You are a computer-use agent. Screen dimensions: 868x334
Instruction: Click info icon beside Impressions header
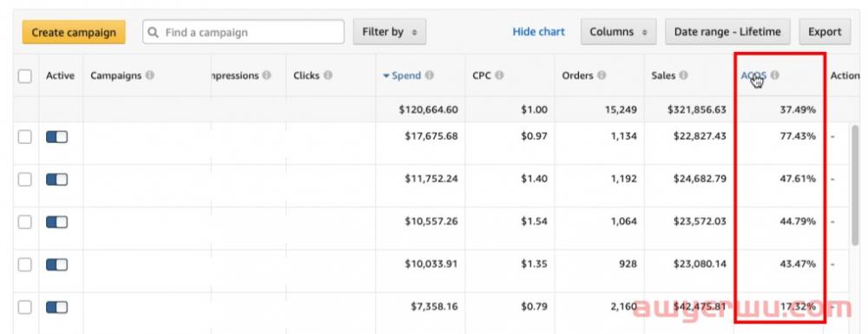click(x=266, y=75)
